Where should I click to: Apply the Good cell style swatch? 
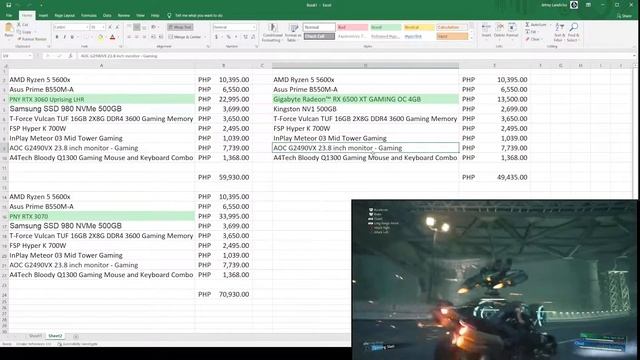pyautogui.click(x=385, y=27)
